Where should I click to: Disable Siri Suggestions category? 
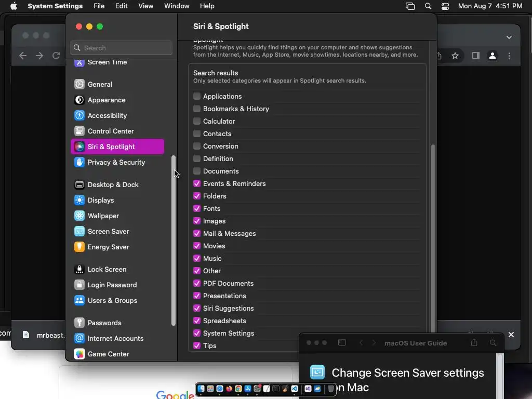pyautogui.click(x=197, y=308)
